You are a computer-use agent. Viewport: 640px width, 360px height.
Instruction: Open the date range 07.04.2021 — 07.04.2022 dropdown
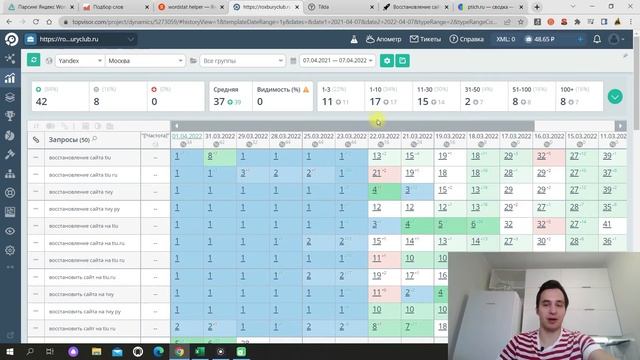pos(337,61)
